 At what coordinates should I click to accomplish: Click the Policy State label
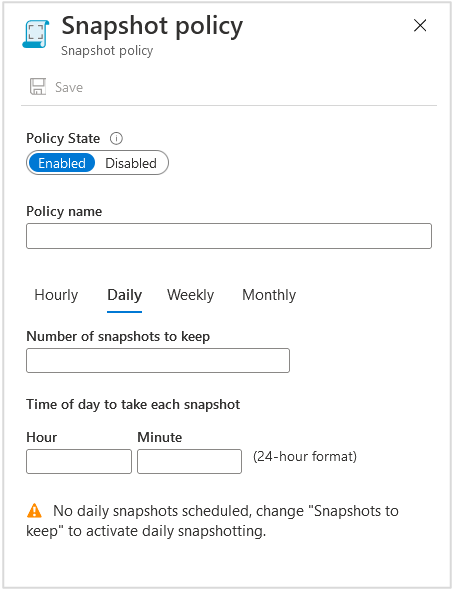point(63,139)
